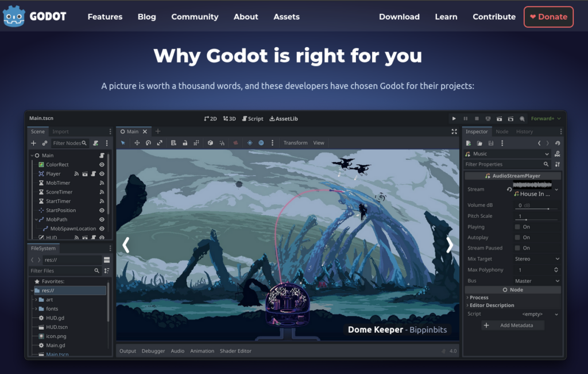This screenshot has width=588, height=374.
Task: Collapse the MobPath tree node
Action: pos(36,220)
